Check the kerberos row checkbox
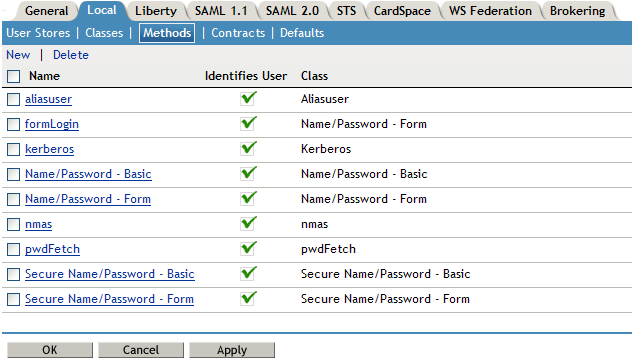 coord(13,149)
